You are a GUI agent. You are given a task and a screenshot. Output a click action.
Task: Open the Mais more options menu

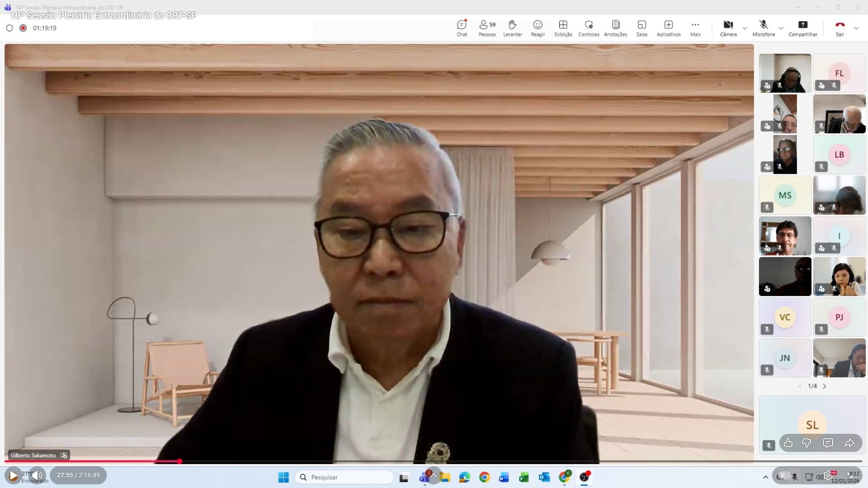695,28
